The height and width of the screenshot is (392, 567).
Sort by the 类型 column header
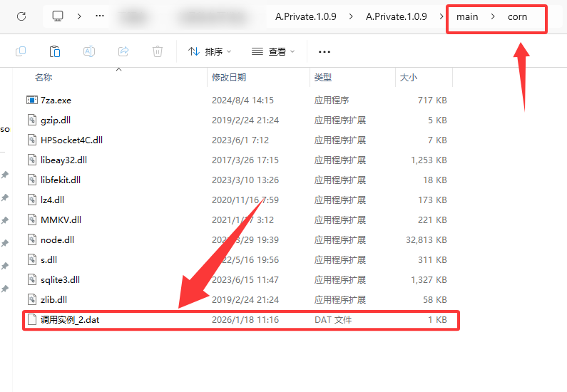click(323, 77)
